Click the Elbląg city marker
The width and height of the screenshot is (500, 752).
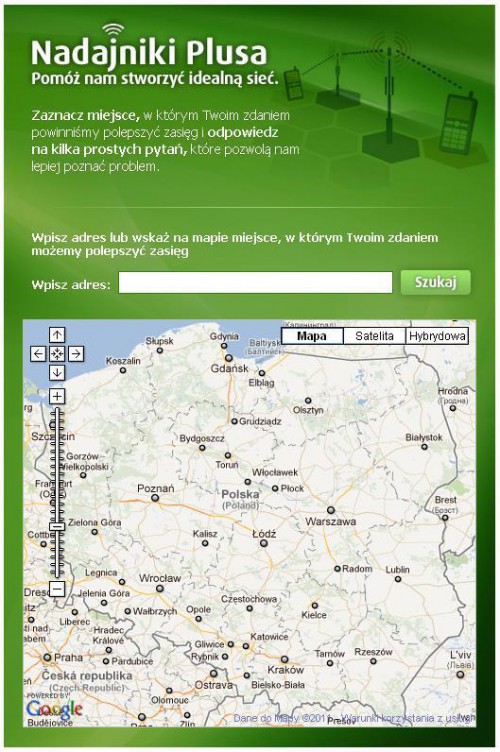coord(262,373)
